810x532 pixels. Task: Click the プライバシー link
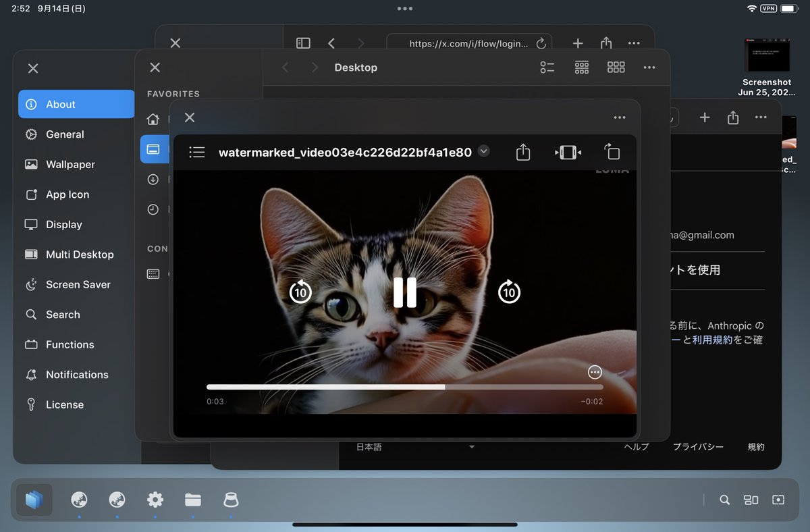(698, 447)
